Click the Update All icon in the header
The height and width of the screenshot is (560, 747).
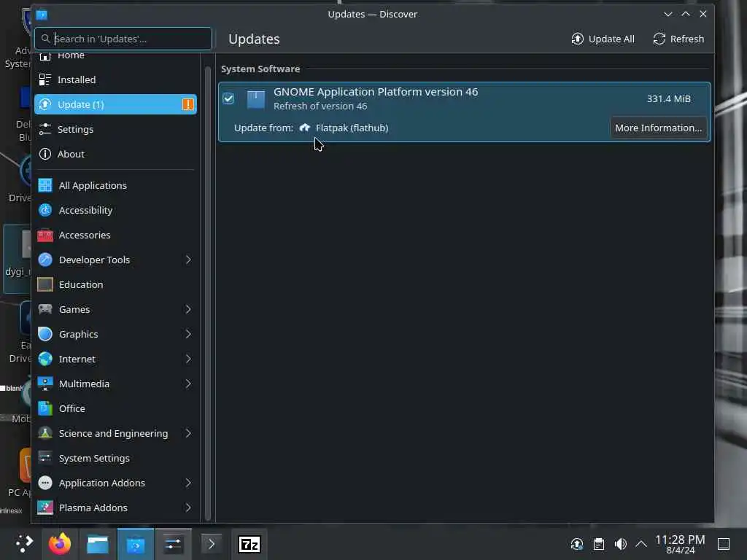[x=577, y=39]
